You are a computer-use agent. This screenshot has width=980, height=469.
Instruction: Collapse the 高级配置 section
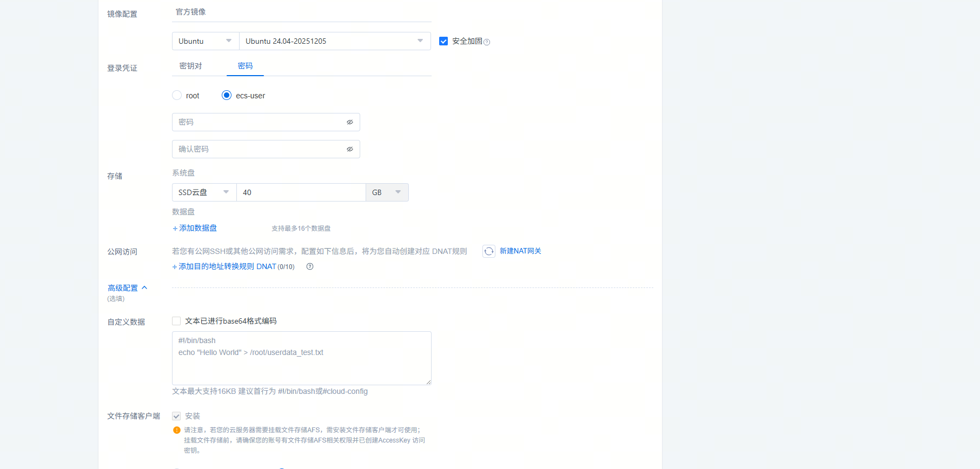[x=127, y=288]
